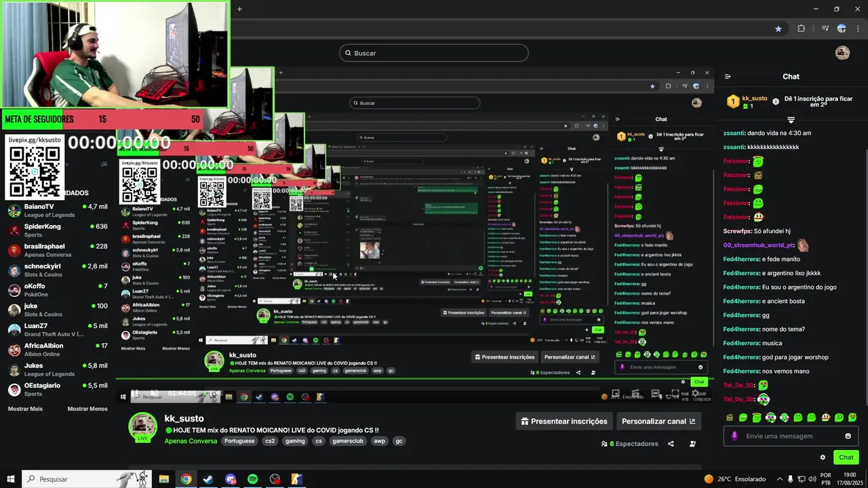The width and height of the screenshot is (868, 488).
Task: Open the Windows Start button
Action: (10, 479)
